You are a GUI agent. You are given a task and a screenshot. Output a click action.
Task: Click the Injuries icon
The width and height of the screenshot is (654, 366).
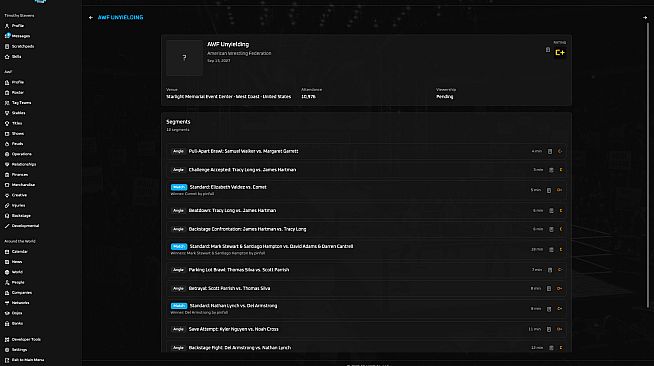7,206
